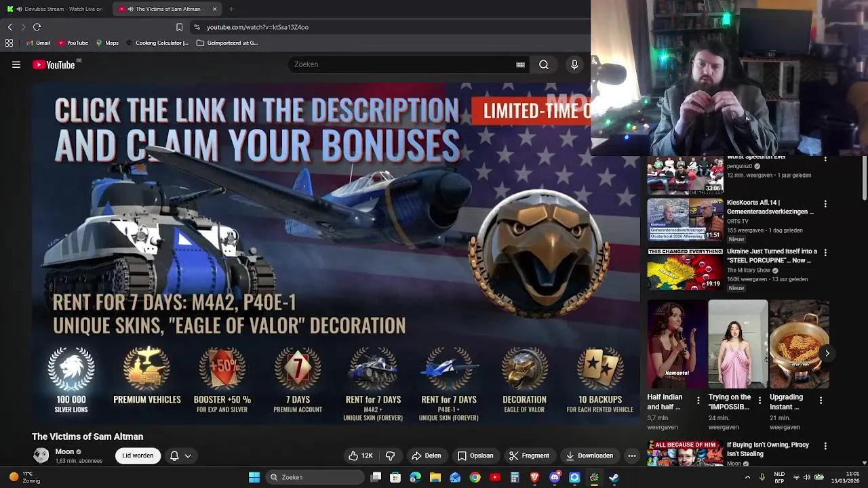Open Steam from the taskbar
This screenshot has height=488, width=868.
coord(614,477)
